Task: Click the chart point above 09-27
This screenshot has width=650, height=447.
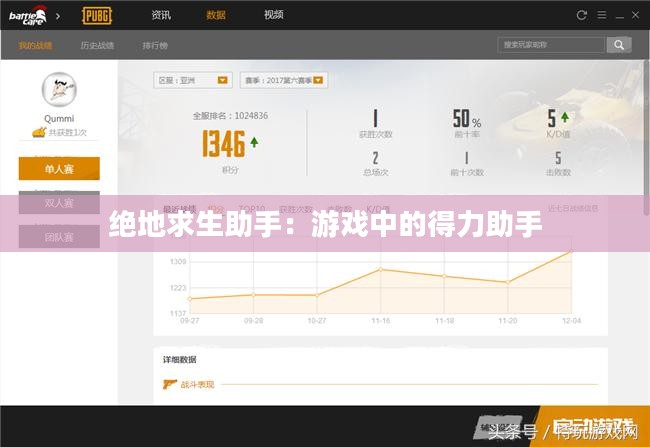Action: tap(190, 299)
